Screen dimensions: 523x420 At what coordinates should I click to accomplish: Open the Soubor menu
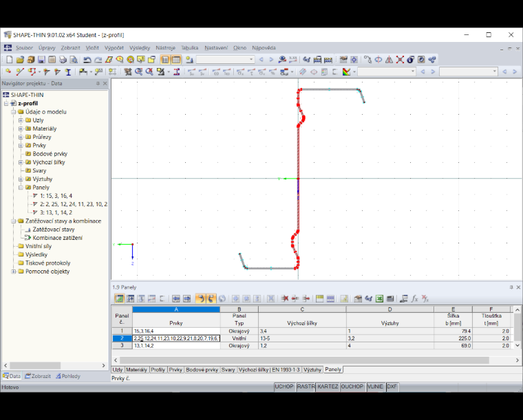pos(24,47)
